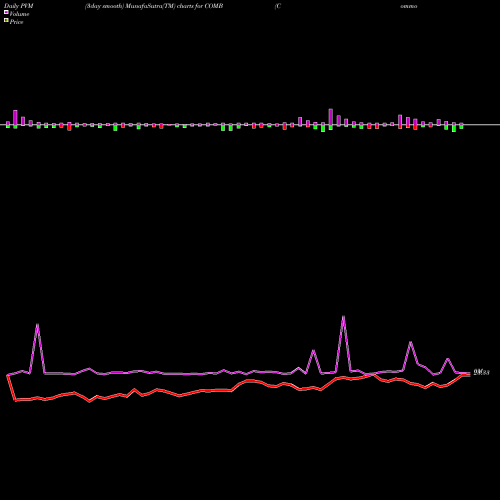Click the value label at right end of lines
This screenshot has height=500, width=500.
(x=481, y=372)
